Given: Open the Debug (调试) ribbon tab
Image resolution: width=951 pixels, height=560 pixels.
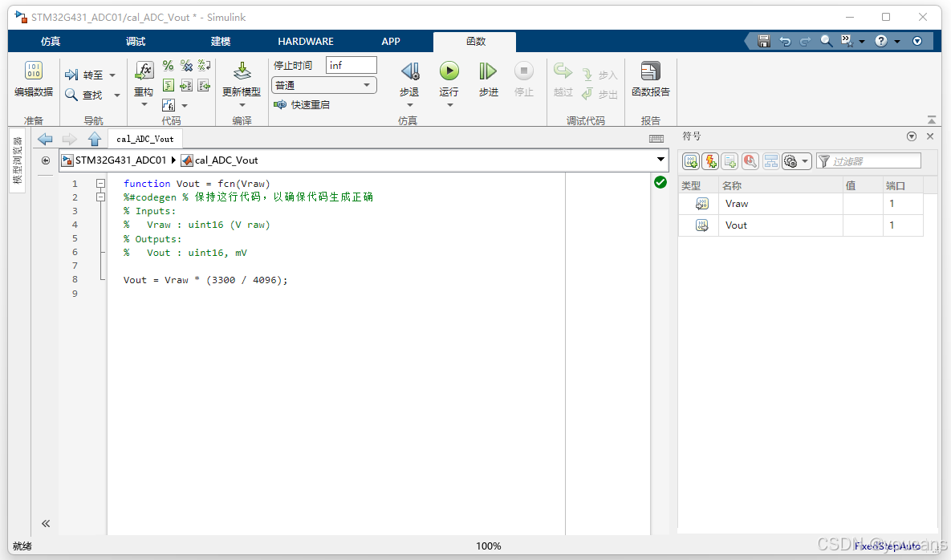Looking at the screenshot, I should tap(136, 41).
